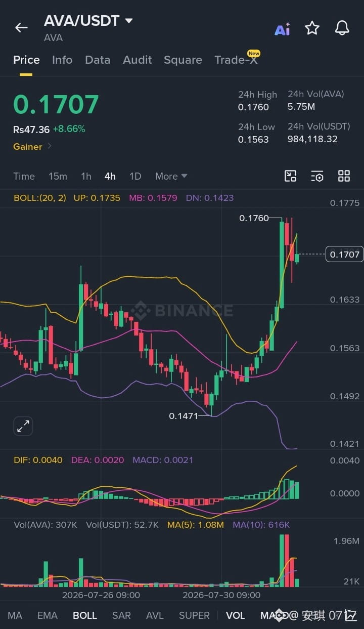Open the grid layout icon

344,176
